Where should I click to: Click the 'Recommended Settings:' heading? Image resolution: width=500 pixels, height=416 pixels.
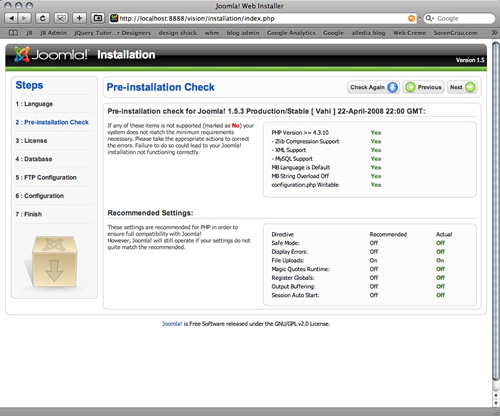pyautogui.click(x=150, y=213)
